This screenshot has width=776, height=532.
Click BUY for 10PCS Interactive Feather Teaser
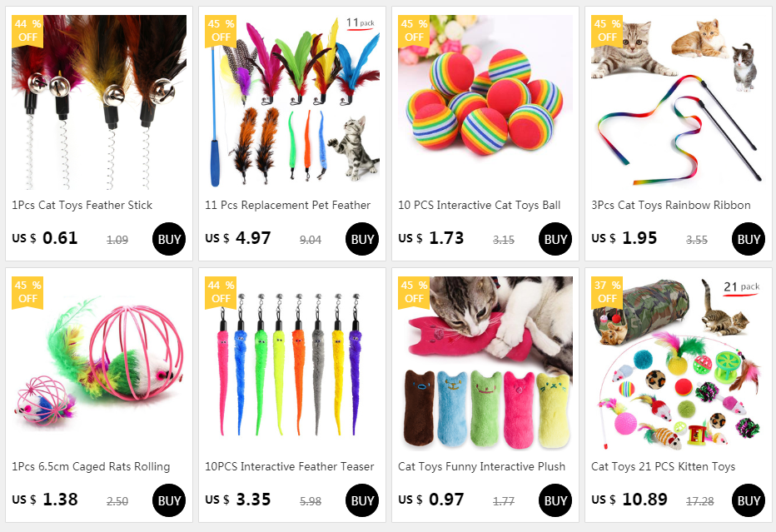pos(361,500)
